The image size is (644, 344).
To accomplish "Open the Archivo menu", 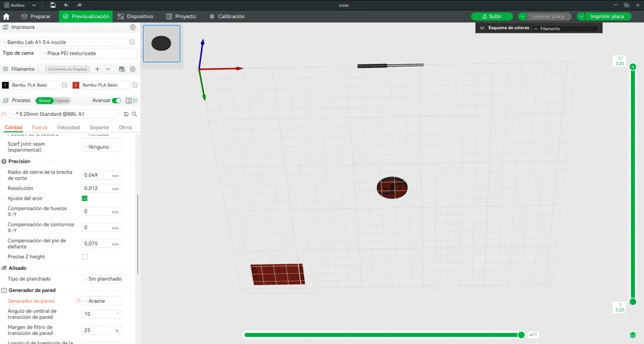I will pos(14,5).
